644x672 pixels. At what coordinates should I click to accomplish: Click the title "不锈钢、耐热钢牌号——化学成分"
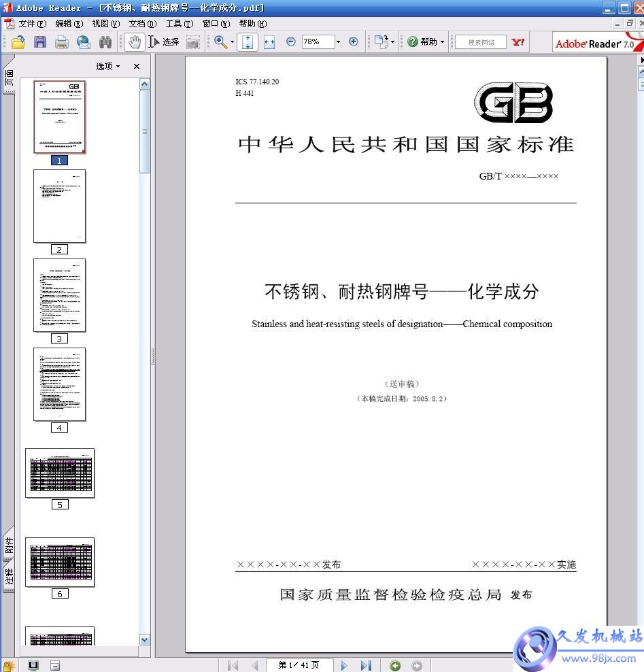[x=402, y=291]
